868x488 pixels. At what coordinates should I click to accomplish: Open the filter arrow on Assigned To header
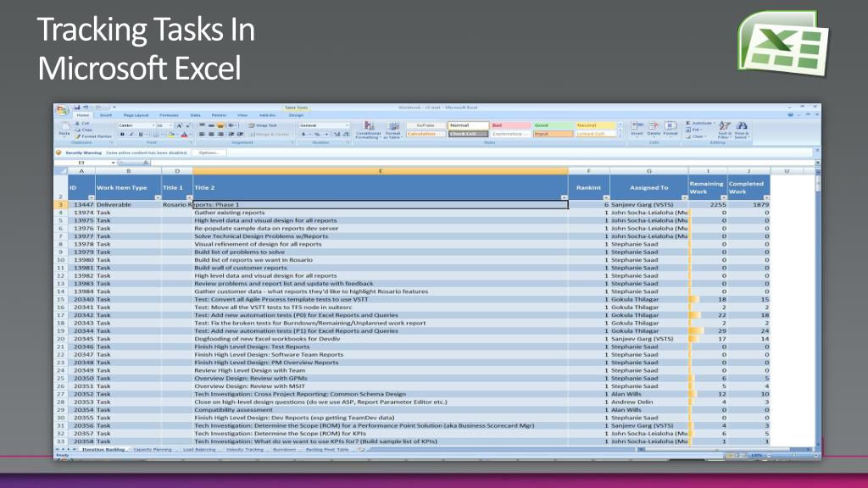tap(684, 197)
